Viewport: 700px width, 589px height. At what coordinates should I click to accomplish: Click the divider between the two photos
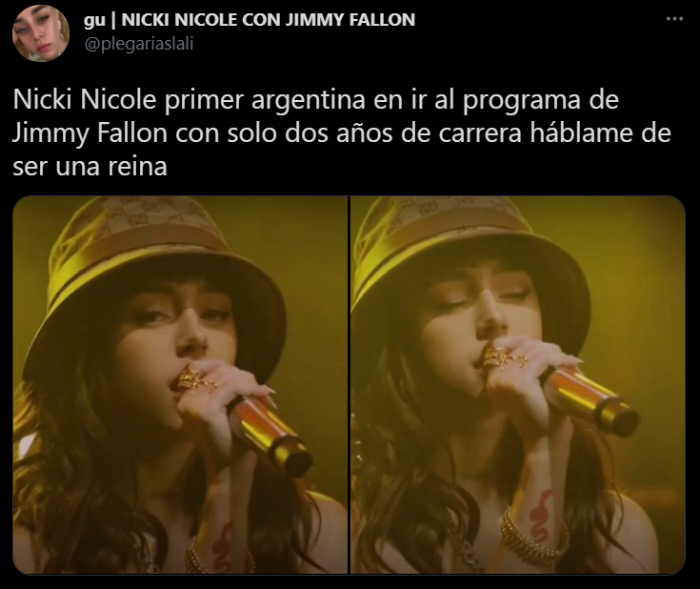[x=350, y=385]
